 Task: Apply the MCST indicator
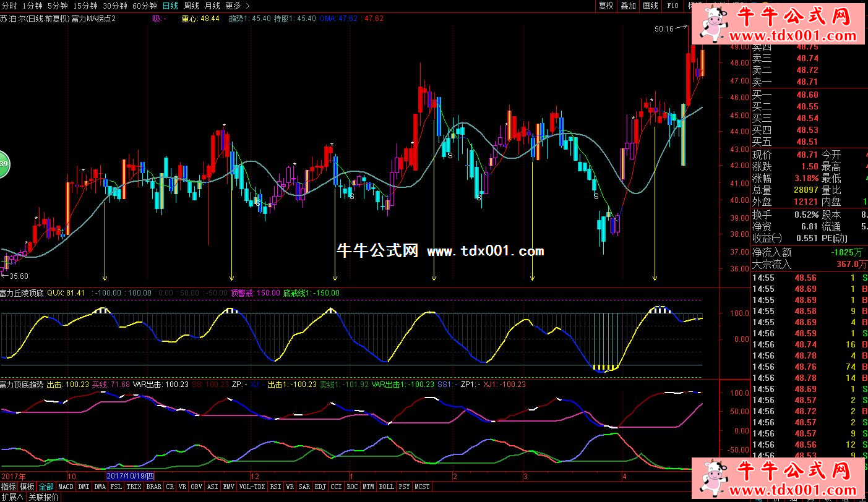pos(423,487)
